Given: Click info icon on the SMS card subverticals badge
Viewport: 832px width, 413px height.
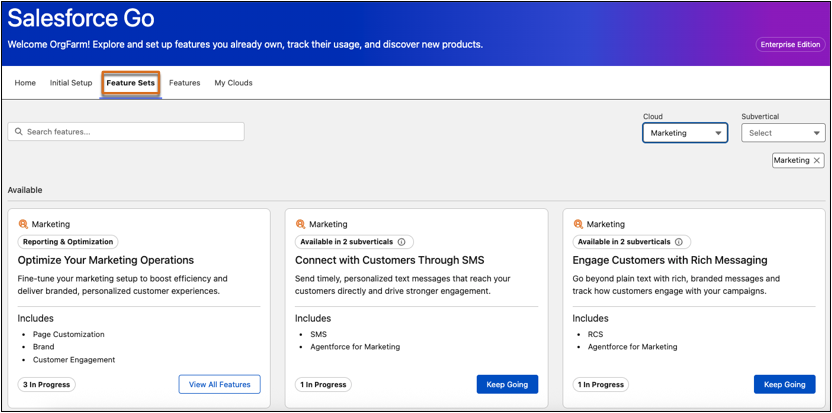Looking at the screenshot, I should (402, 242).
